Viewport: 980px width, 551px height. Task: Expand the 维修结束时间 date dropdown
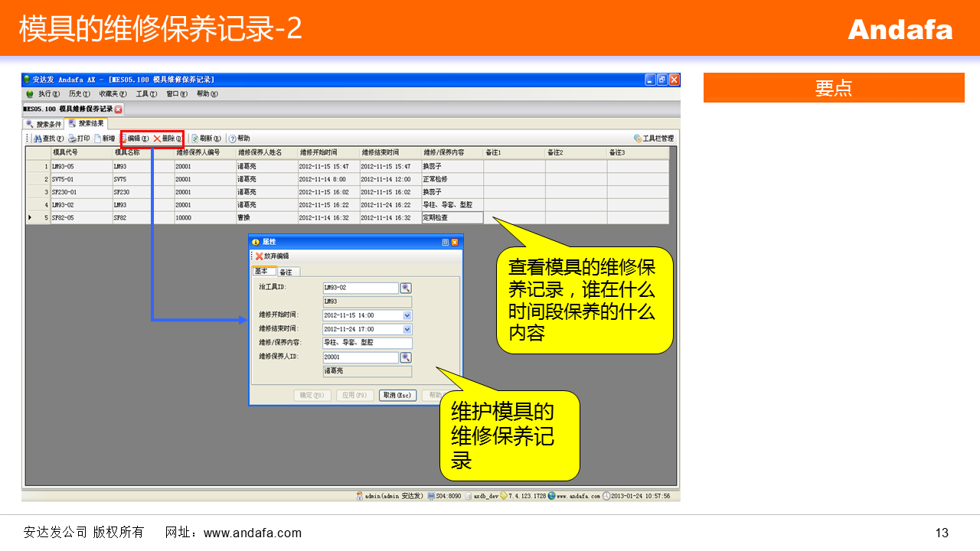pos(407,329)
